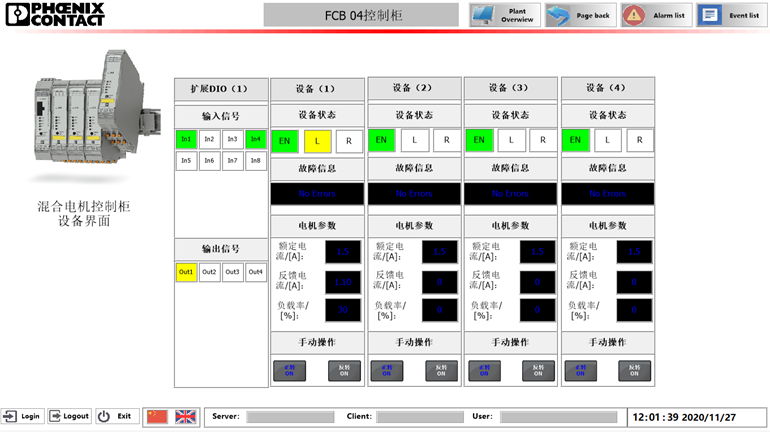Click the Logout button

(x=70, y=416)
